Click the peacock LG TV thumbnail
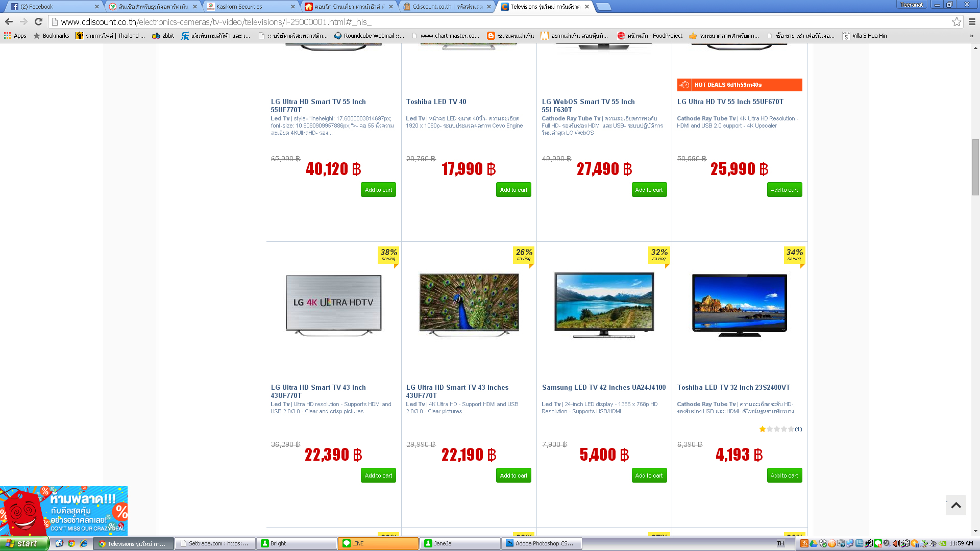Viewport: 980px width, 551px height. coord(469,305)
